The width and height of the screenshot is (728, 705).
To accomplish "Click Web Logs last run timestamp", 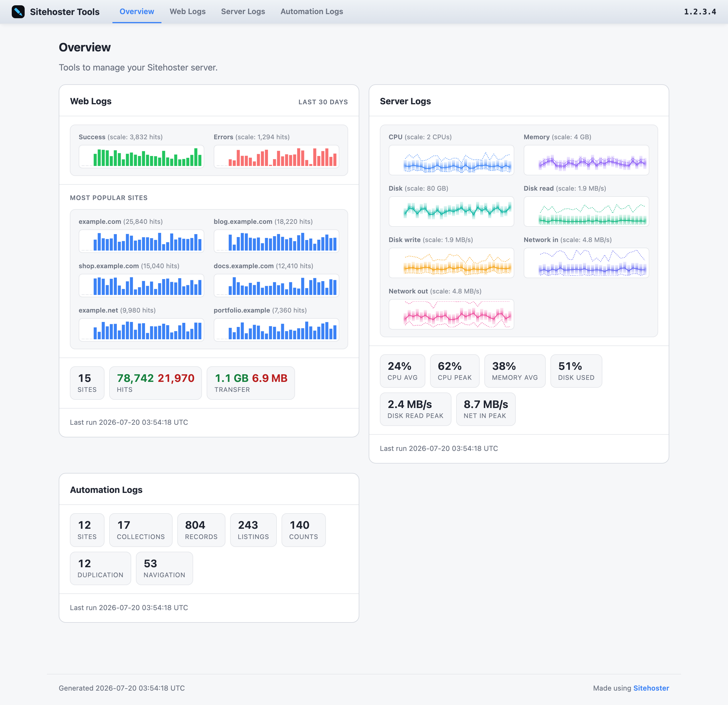I will click(129, 422).
